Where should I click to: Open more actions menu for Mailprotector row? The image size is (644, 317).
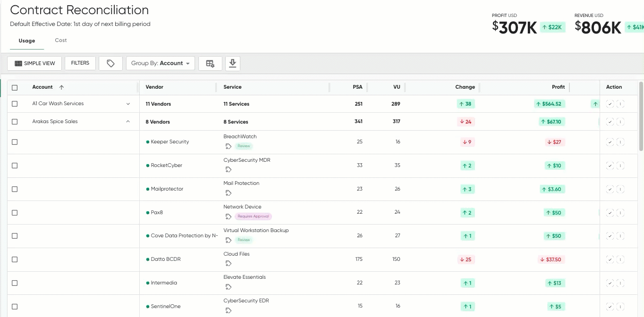(x=620, y=189)
